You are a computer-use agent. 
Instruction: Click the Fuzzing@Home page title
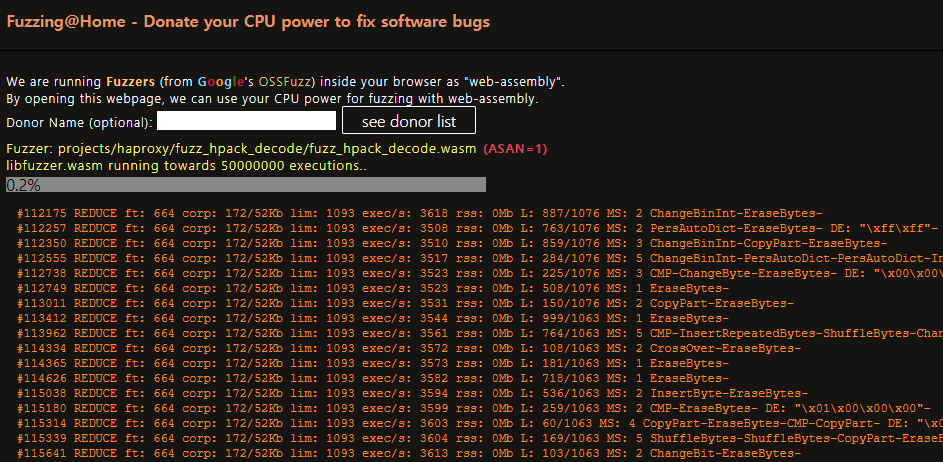(248, 21)
